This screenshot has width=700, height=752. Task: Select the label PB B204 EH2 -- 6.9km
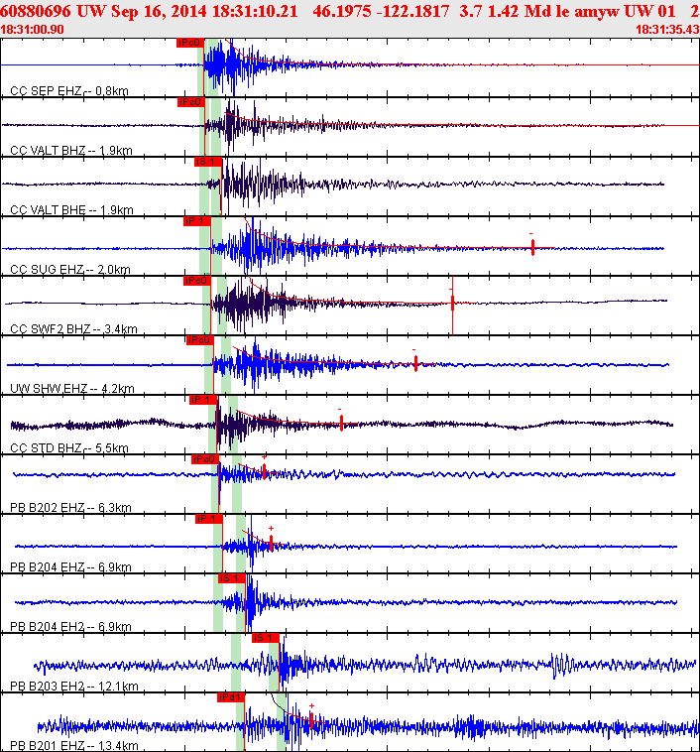(71, 626)
